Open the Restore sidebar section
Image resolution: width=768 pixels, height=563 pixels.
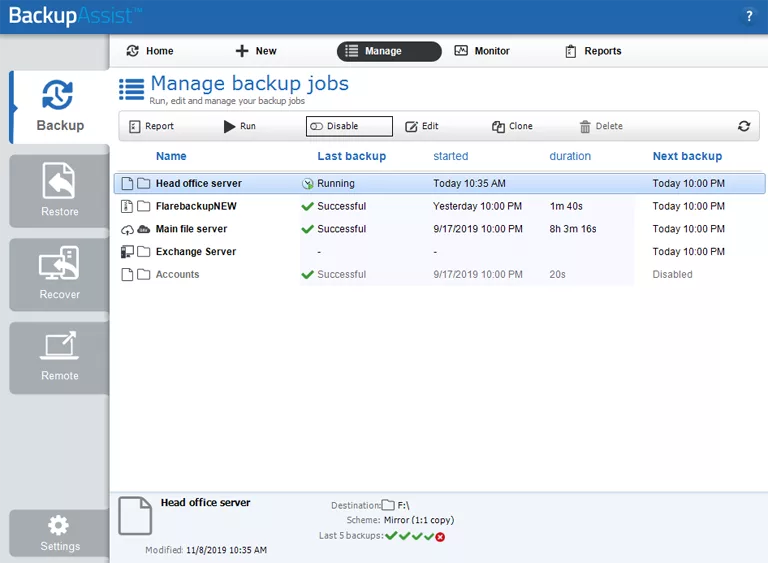coord(59,190)
